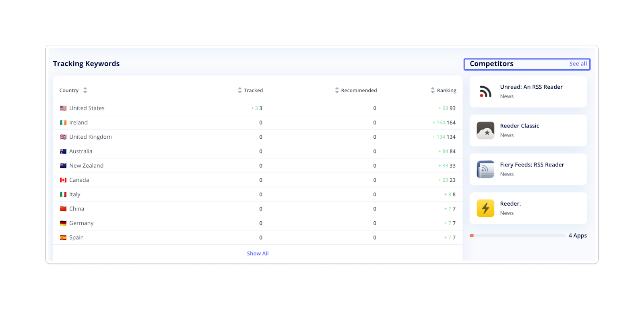Click Australia ranking value 84
The height and width of the screenshot is (310, 644).
click(x=452, y=151)
